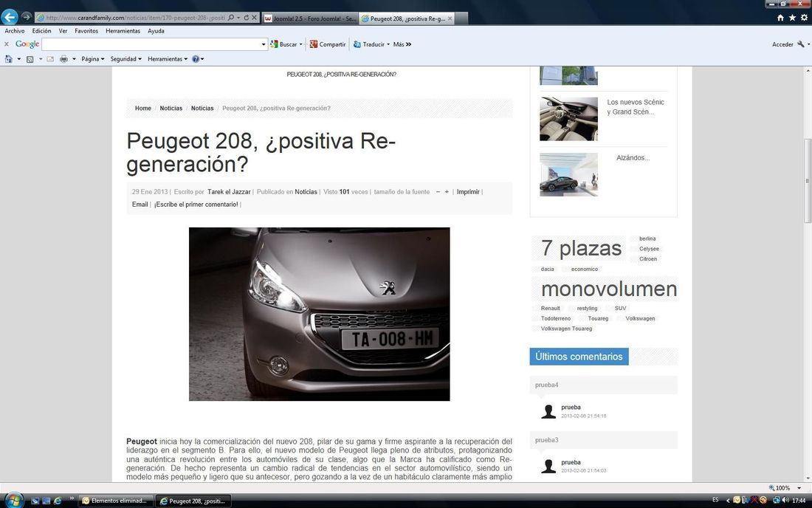Image resolution: width=812 pixels, height=508 pixels.
Task: Open the zoom level 100% dropdown arrow
Action: tap(799, 488)
